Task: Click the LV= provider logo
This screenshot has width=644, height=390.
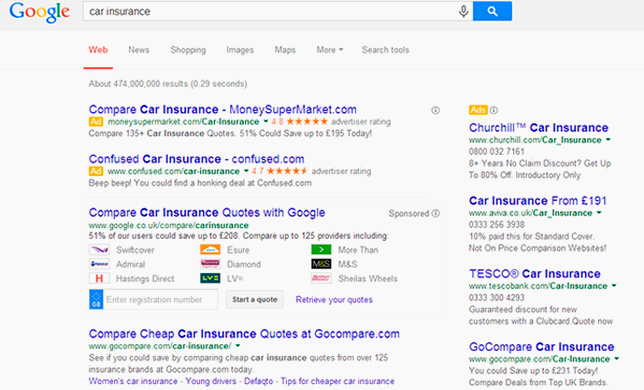Action: coord(210,278)
